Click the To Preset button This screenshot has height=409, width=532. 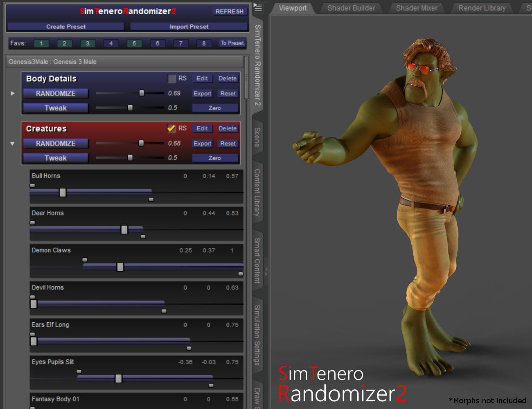coord(232,43)
